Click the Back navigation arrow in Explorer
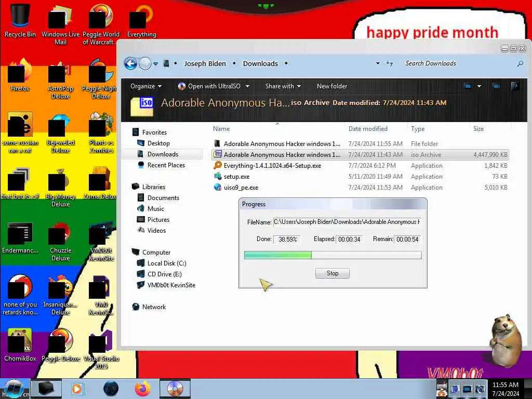532x399 pixels. point(130,63)
